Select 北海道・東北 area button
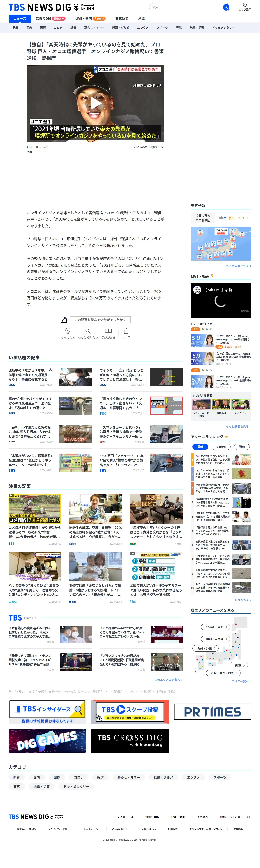 216,627
